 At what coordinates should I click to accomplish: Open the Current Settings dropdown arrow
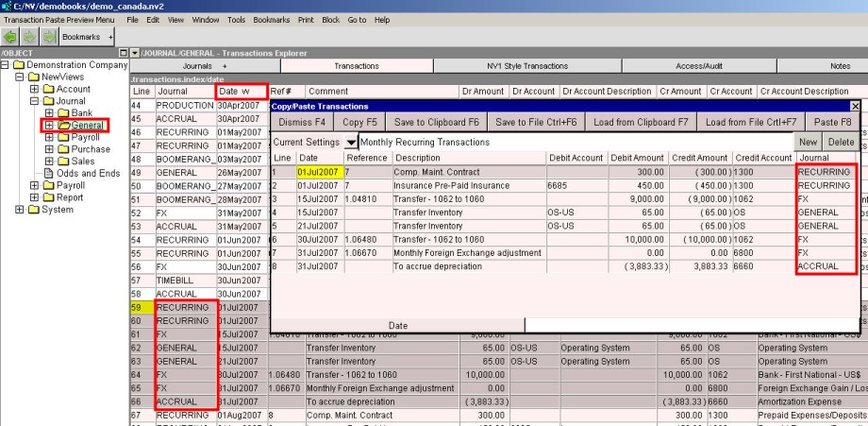351,142
